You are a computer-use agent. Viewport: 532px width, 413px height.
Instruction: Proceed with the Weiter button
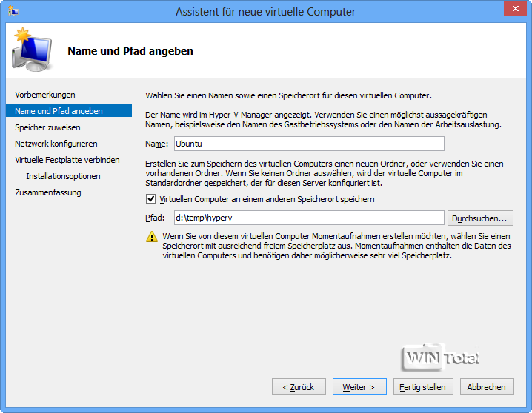click(359, 386)
